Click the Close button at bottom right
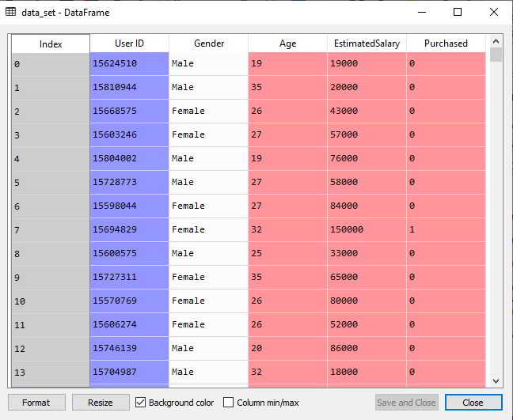 click(x=473, y=403)
